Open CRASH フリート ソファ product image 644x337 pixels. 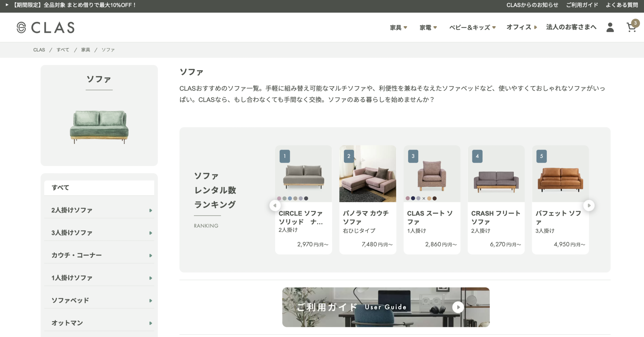tap(496, 174)
